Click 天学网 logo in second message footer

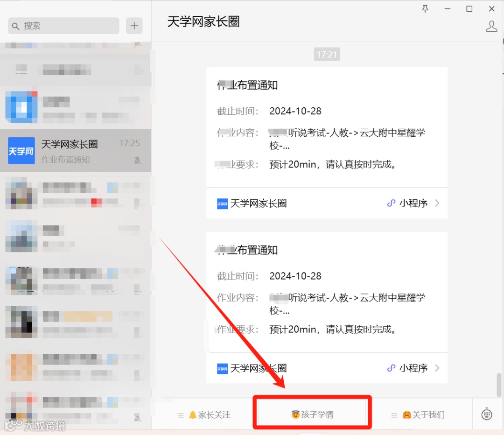(x=223, y=368)
